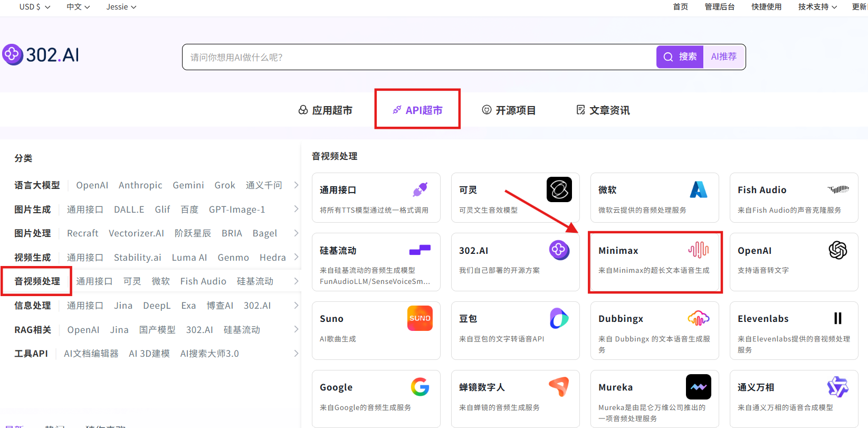Click the 开源项目 tab icon

click(x=487, y=110)
